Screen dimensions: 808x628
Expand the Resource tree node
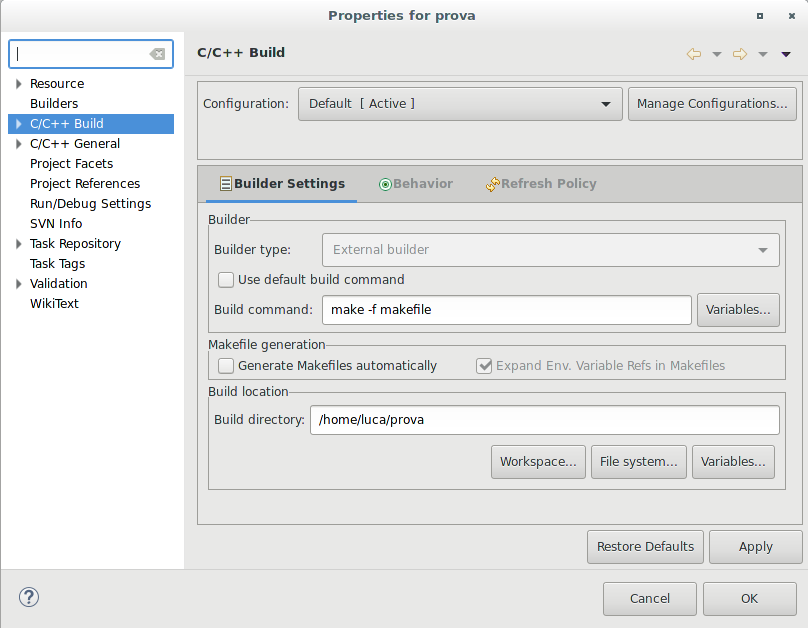point(19,84)
